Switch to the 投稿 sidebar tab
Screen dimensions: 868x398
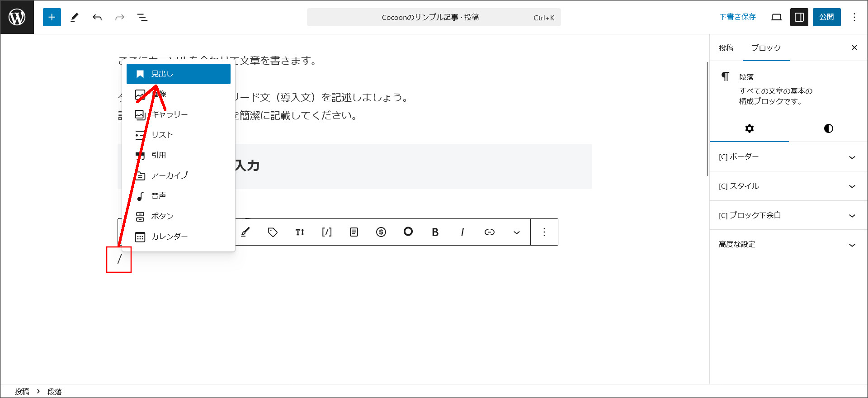click(726, 48)
